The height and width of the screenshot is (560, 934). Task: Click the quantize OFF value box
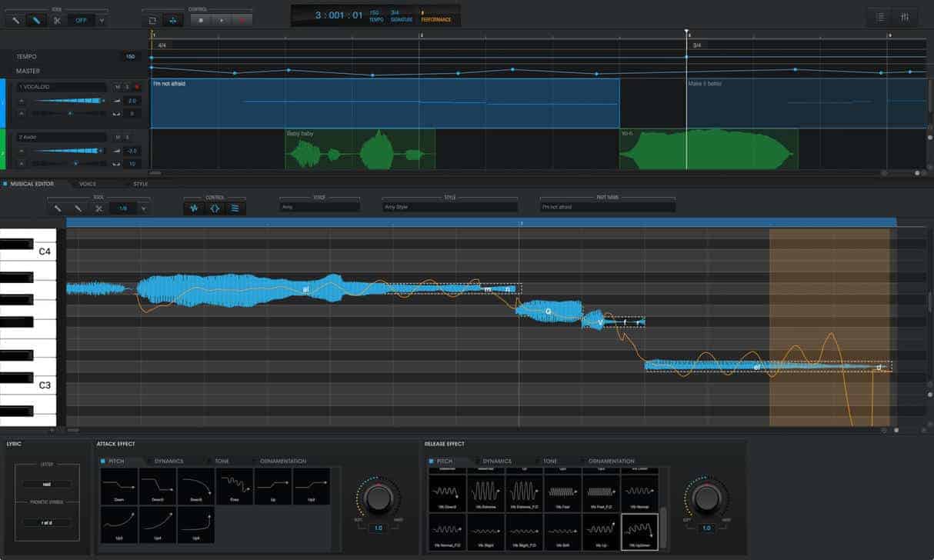[82, 21]
